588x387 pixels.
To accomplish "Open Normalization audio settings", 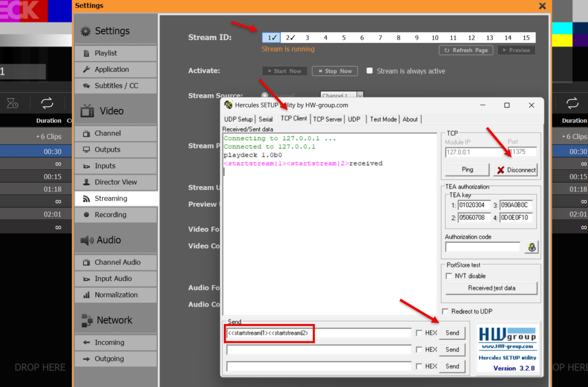I will [115, 295].
